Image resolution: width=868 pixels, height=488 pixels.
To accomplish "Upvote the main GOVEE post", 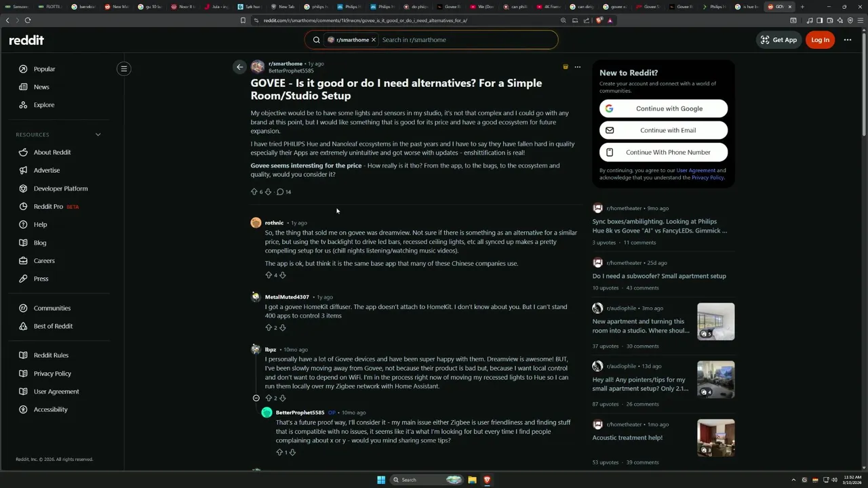I will (254, 192).
